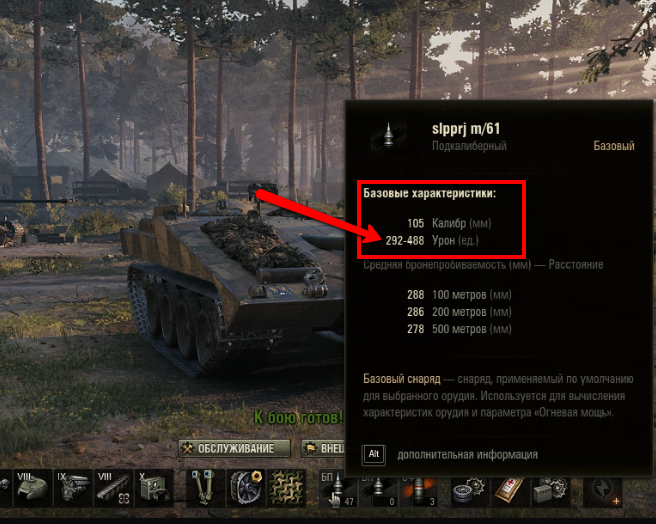
Task: Click the camouflage net equipment slot
Action: [287, 488]
